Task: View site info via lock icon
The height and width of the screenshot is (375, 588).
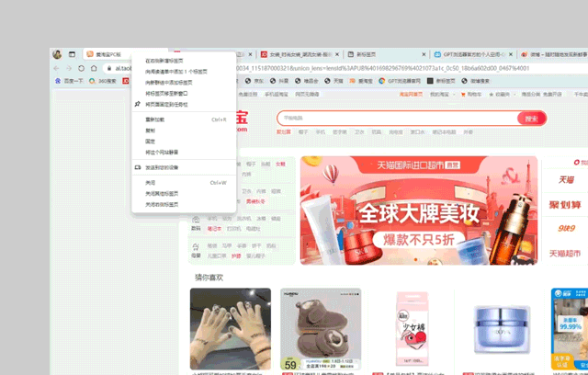Action: coord(109,68)
